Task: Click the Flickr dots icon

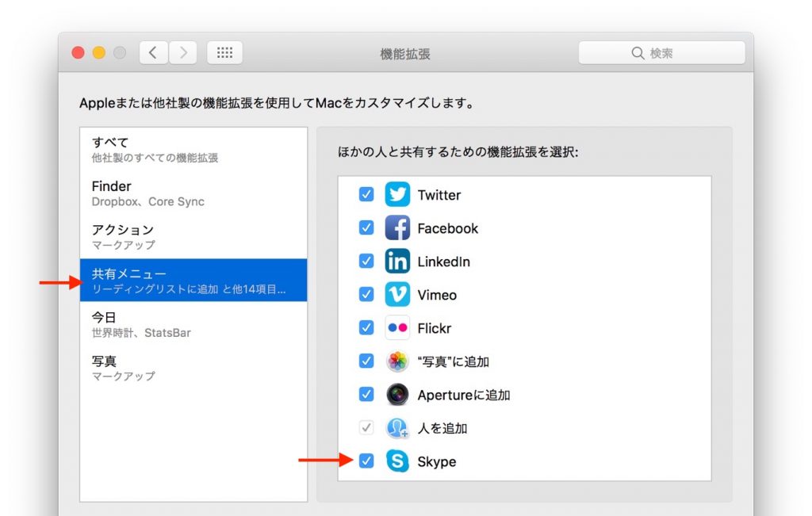Action: click(x=397, y=328)
